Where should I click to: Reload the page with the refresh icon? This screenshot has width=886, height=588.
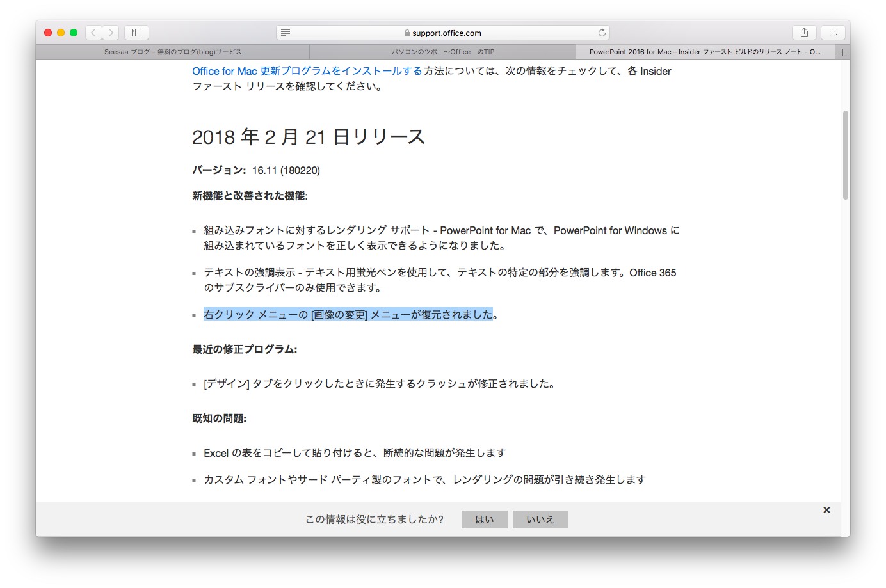tap(602, 33)
